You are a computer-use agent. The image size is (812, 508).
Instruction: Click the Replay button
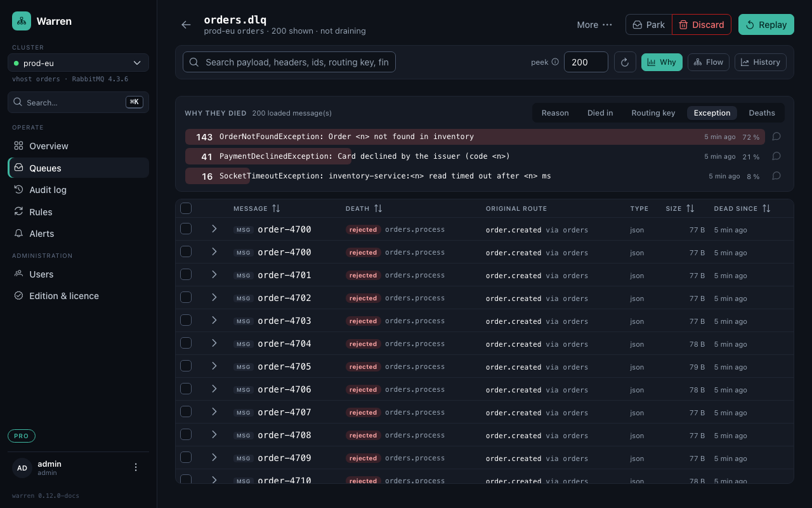[766, 25]
